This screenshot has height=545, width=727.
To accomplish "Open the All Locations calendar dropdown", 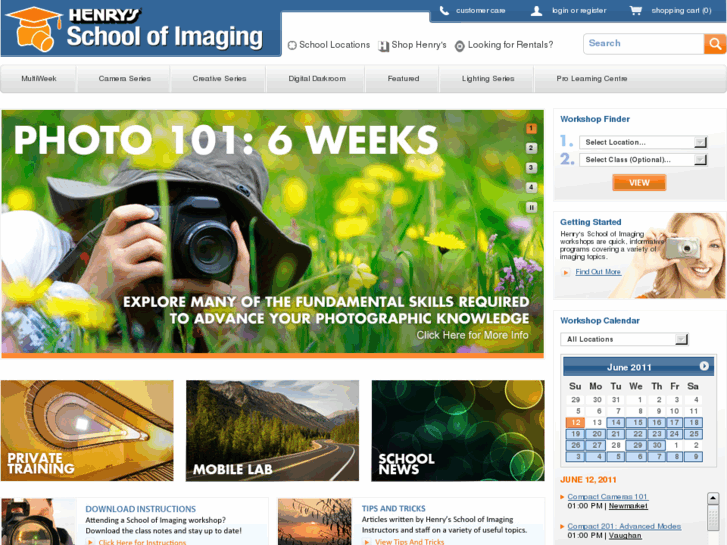I will [x=624, y=339].
